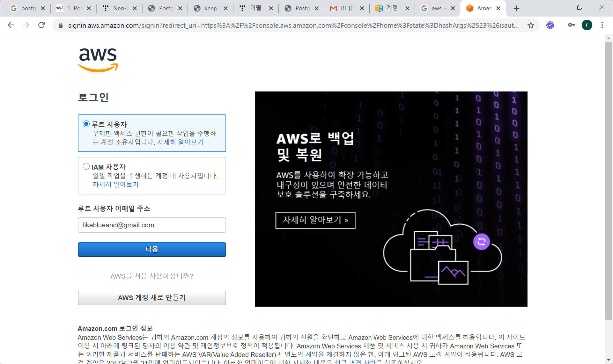Click the scrollbar down arrow
The image size is (613, 364).
[609, 360]
